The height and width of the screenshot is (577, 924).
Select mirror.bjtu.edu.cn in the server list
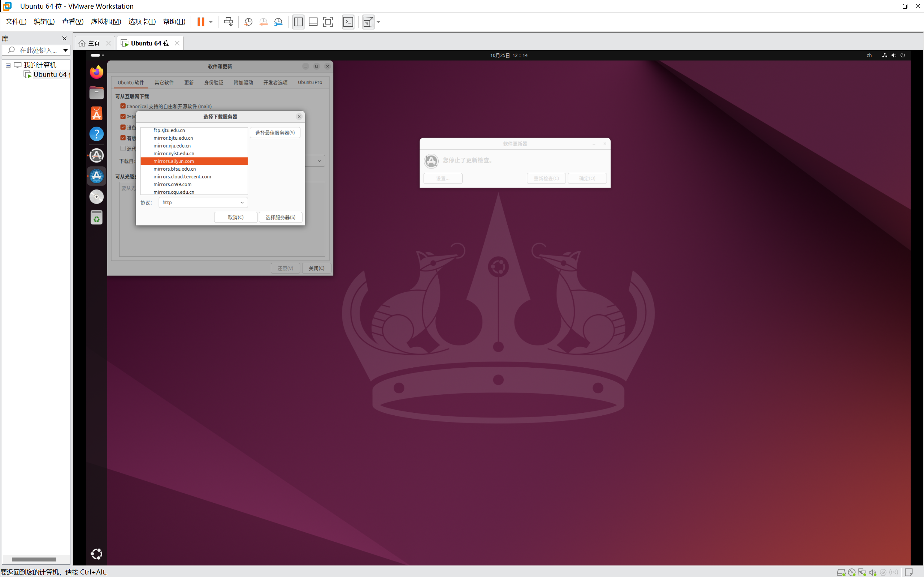coord(194,138)
